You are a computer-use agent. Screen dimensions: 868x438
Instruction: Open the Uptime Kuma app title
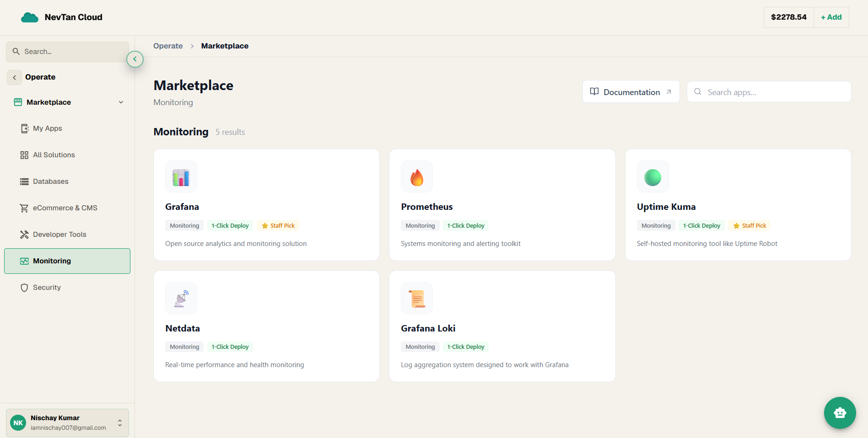click(x=666, y=207)
